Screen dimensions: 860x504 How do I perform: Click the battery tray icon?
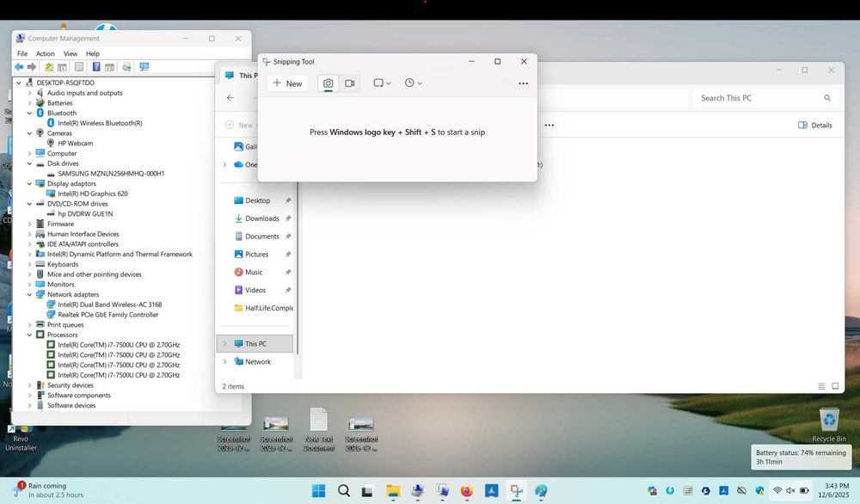click(804, 490)
